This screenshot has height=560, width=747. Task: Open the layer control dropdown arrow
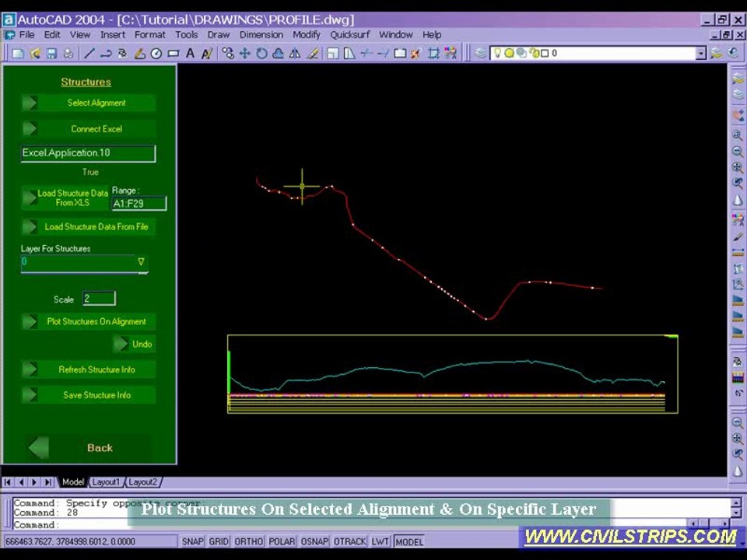tap(700, 54)
